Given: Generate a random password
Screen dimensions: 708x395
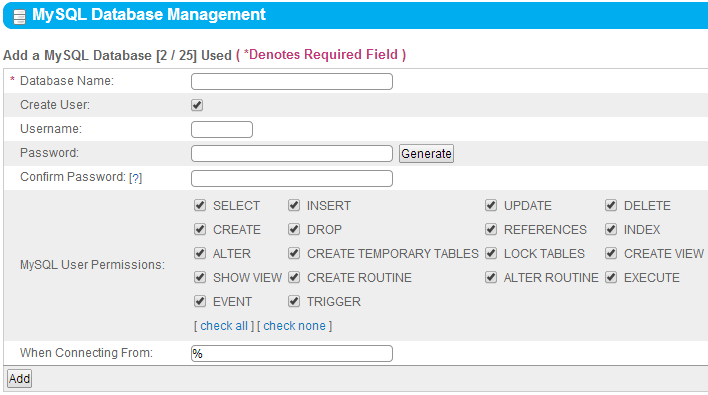Looking at the screenshot, I should [426, 153].
